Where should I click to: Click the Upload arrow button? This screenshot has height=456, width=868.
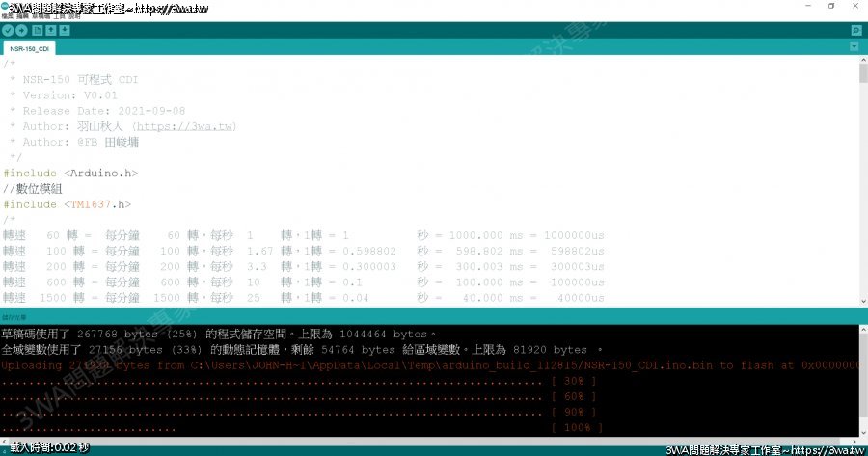click(x=21, y=31)
